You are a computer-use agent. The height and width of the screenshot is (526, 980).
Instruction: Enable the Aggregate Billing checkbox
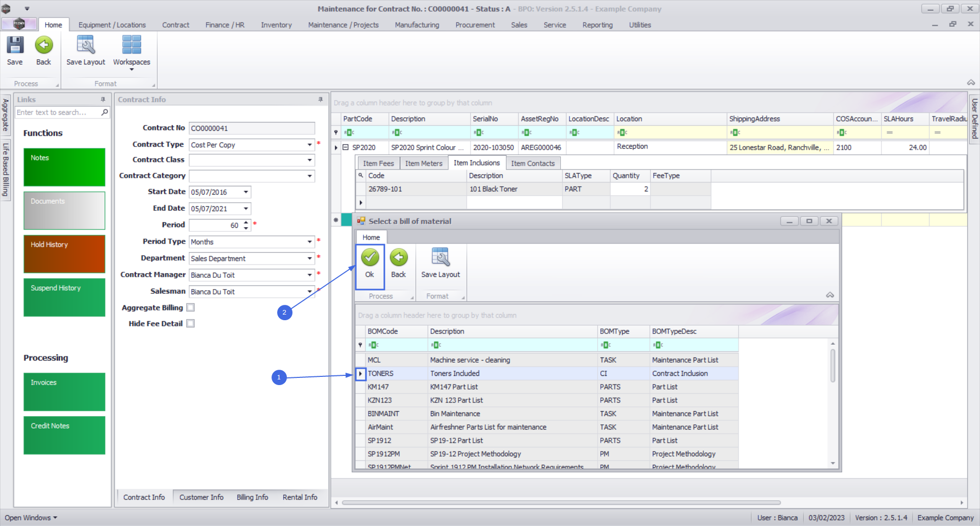pos(190,307)
